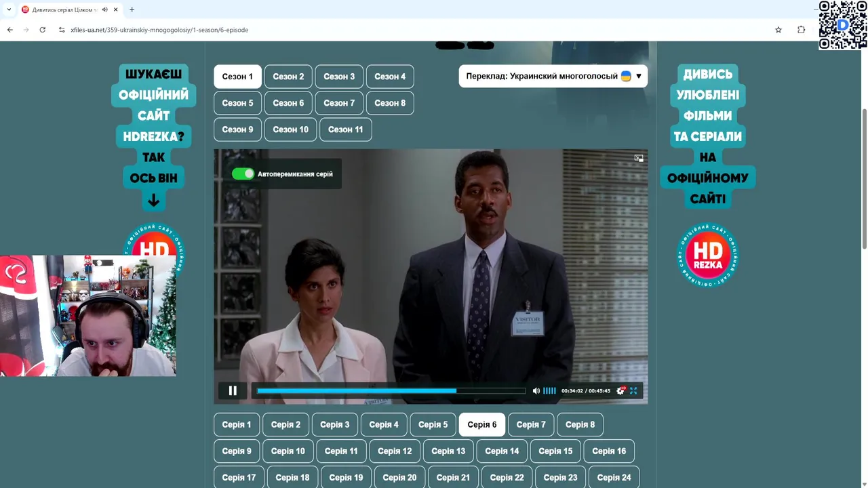Play Серія 21
Screen dimensions: 868x488
pyautogui.click(x=453, y=477)
